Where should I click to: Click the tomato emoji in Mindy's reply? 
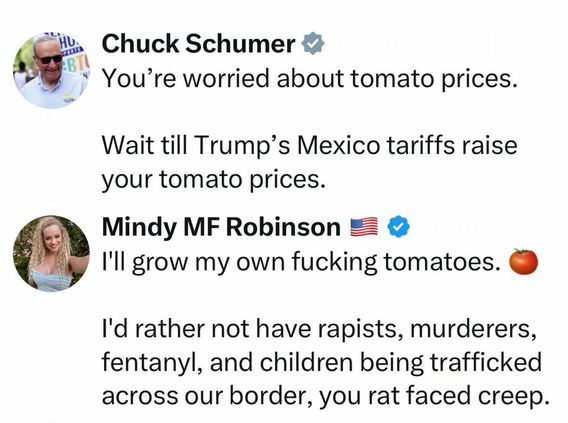pyautogui.click(x=523, y=261)
